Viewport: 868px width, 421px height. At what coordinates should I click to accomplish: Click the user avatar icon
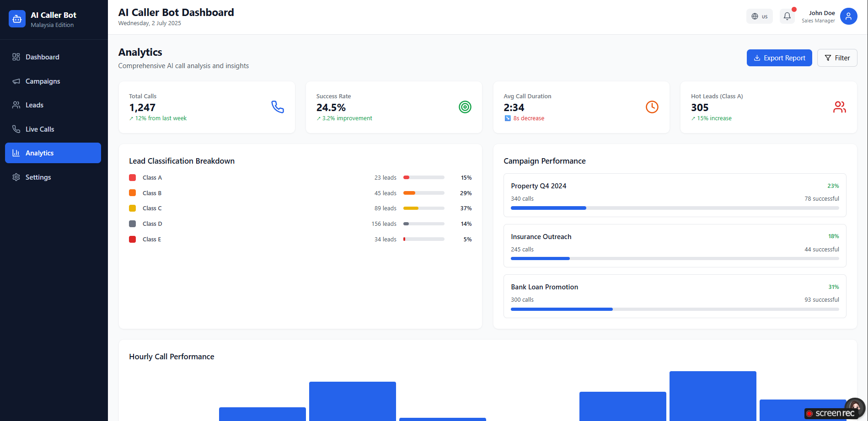(x=848, y=16)
